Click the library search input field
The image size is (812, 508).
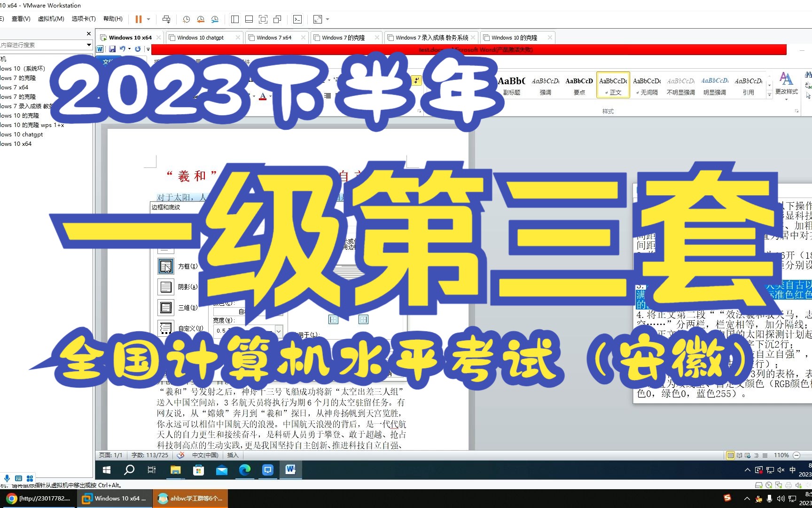point(42,45)
